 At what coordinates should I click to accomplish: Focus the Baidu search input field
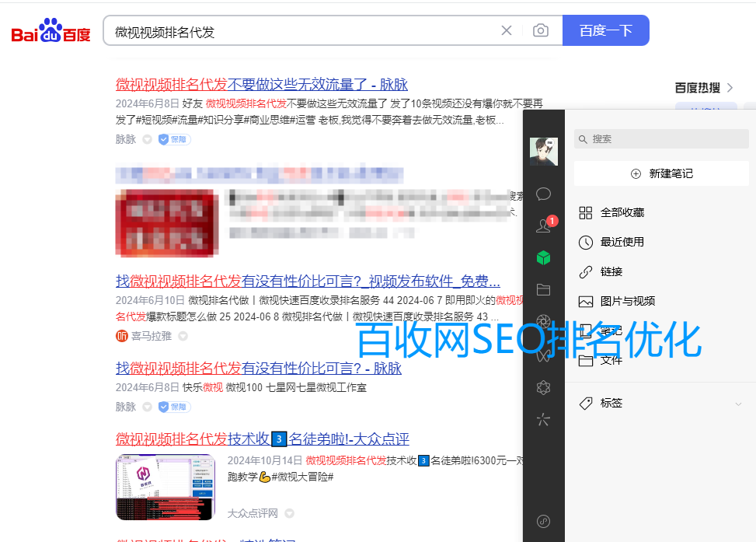[x=304, y=31]
